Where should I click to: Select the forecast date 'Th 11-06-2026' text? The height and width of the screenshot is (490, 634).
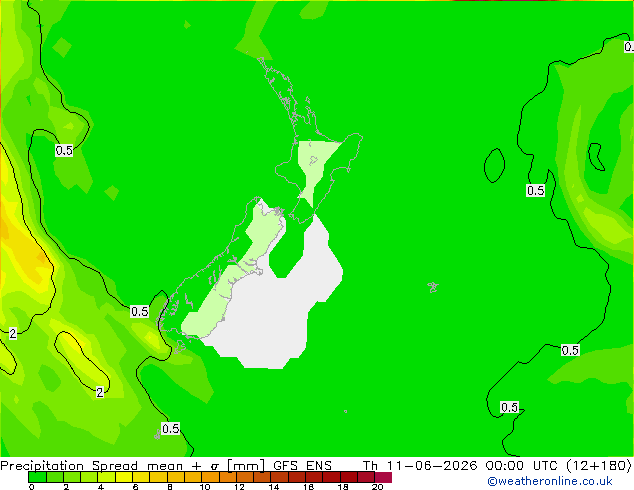pos(420,465)
